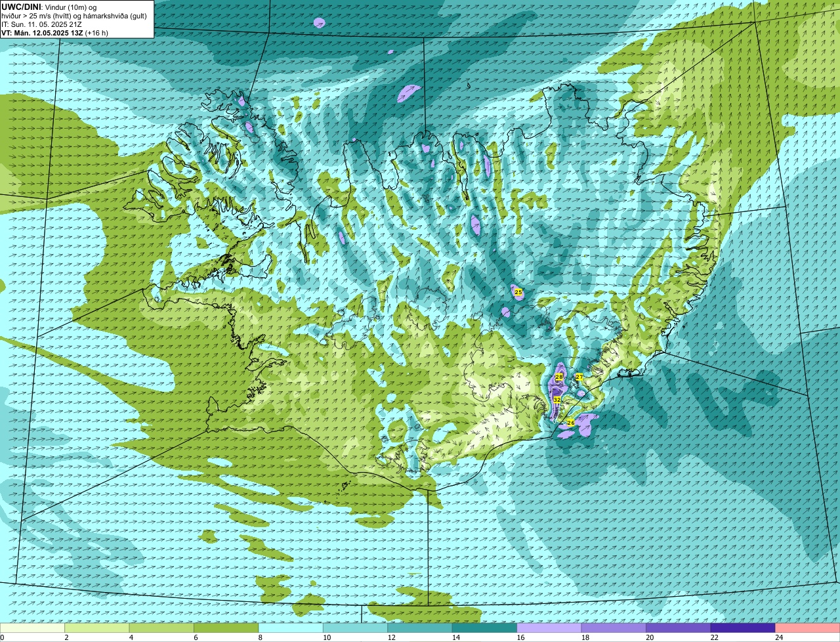Select the 18–20 m/s legend color swatch
This screenshot has width=840, height=642.
pos(614,628)
